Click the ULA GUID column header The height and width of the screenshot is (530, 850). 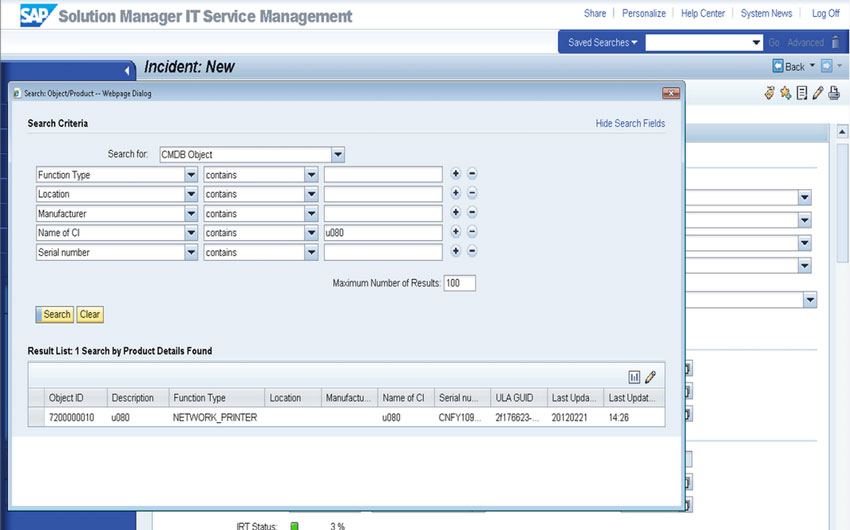click(519, 398)
